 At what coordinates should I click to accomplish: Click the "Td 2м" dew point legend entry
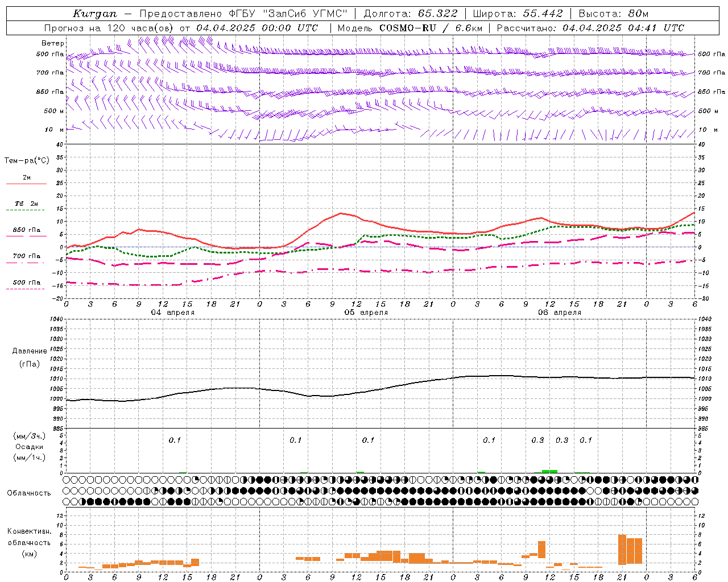coord(27,203)
